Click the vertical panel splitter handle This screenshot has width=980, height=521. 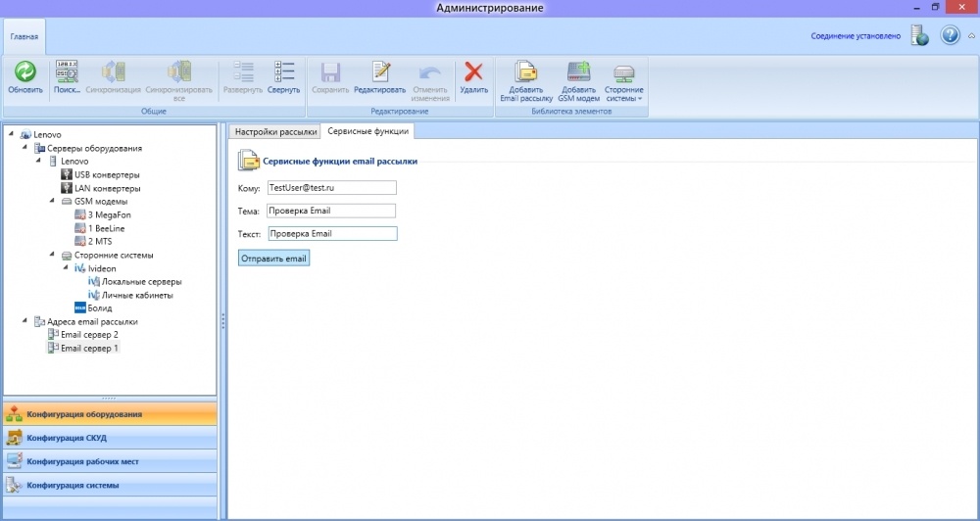[222, 321]
